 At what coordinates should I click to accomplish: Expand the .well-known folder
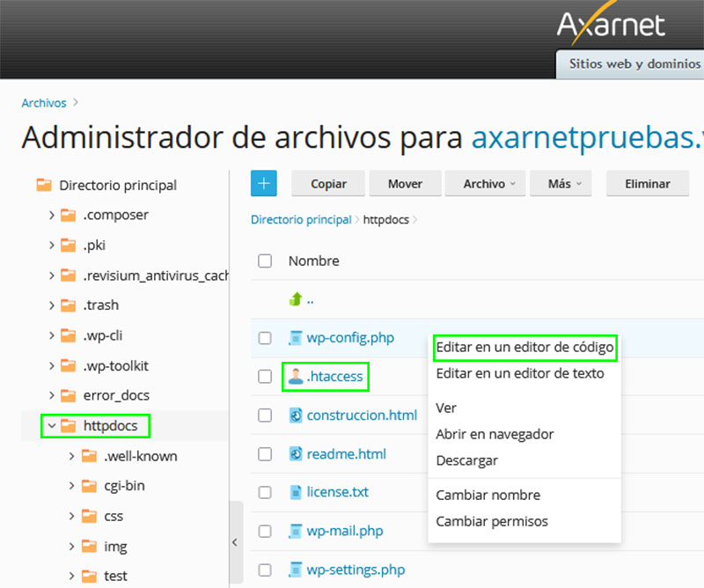point(72,456)
